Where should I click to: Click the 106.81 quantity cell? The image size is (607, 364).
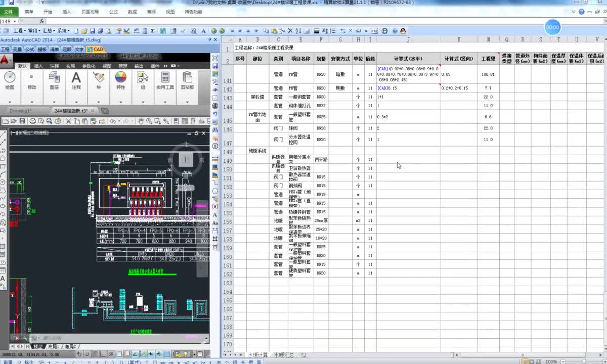488,74
